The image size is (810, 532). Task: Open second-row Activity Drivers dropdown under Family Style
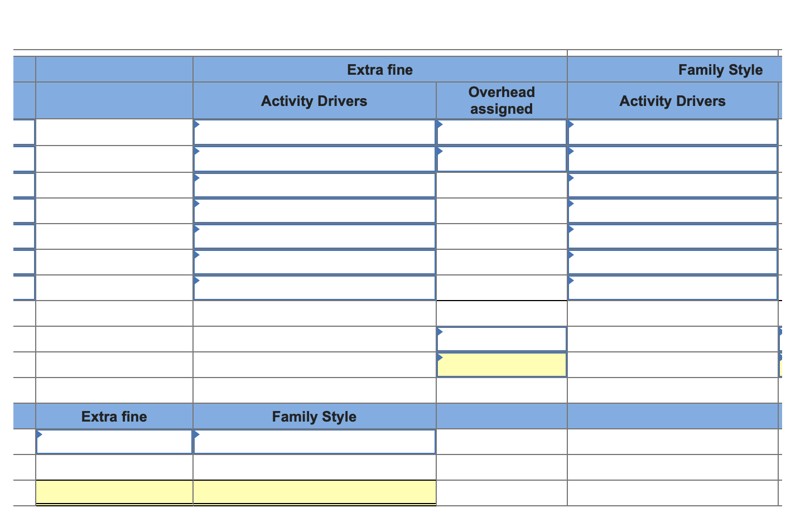[x=673, y=159]
